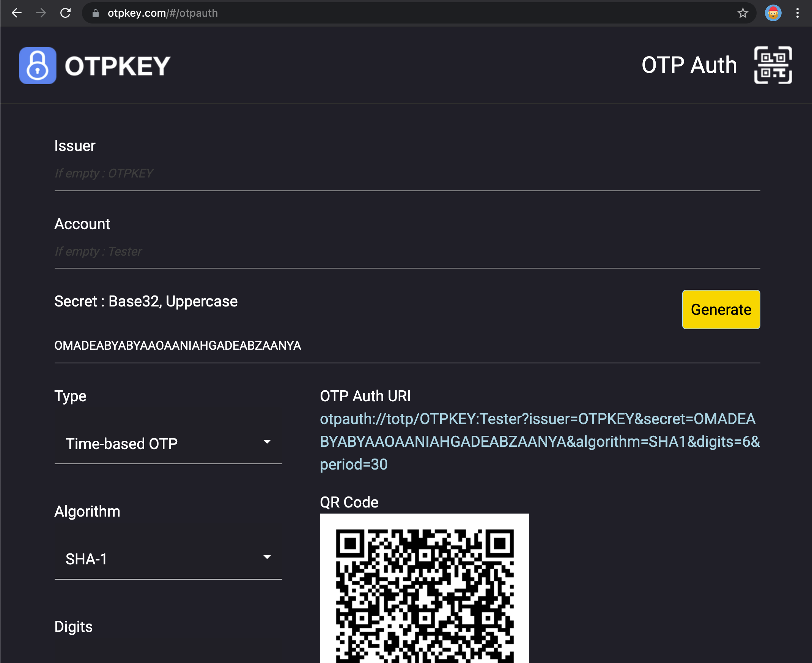Click the Type dropdown arrow
The width and height of the screenshot is (812, 663).
tap(267, 442)
